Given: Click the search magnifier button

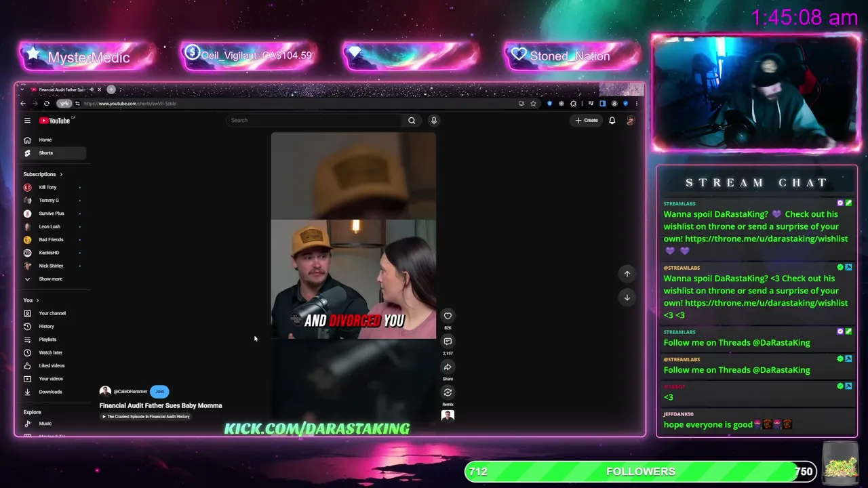Looking at the screenshot, I should tap(412, 121).
